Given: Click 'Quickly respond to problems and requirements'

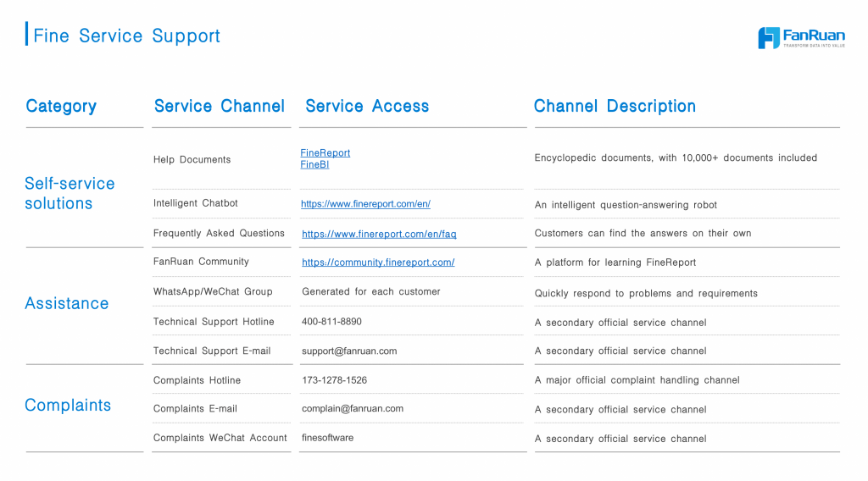Looking at the screenshot, I should [646, 294].
